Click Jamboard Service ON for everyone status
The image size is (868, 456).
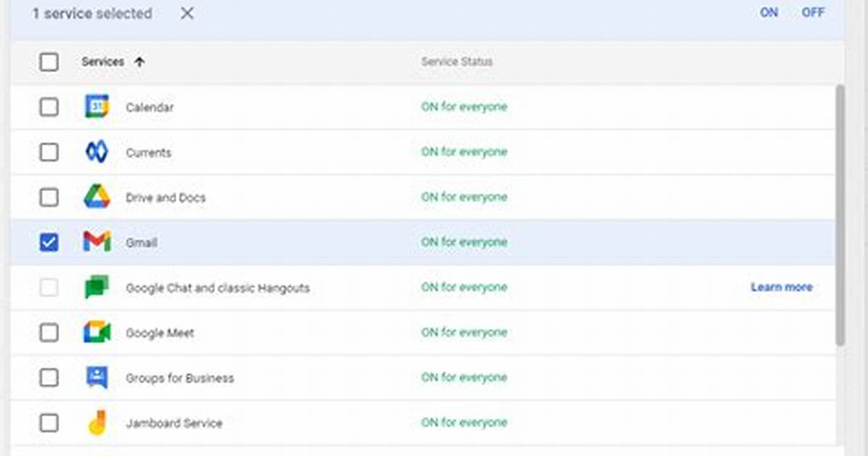point(464,422)
